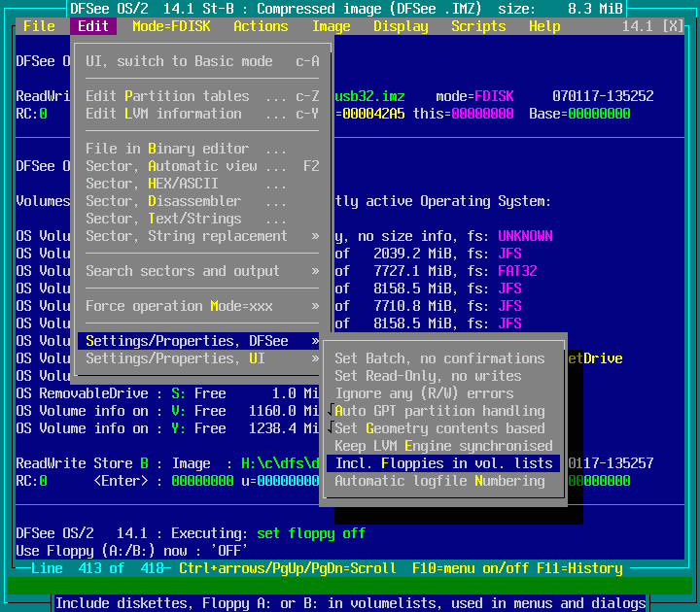Click the mode=FDISK status text

(474, 96)
